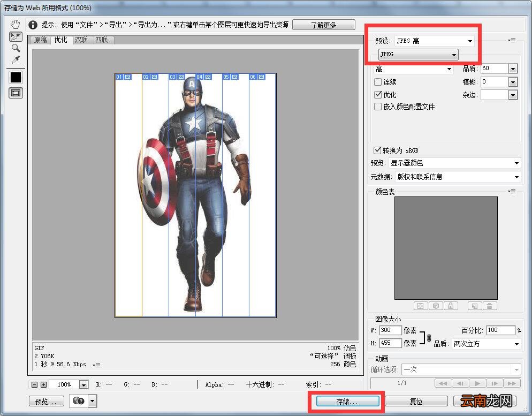Enable 嵌入颜色配置文件 checkbox

point(378,107)
